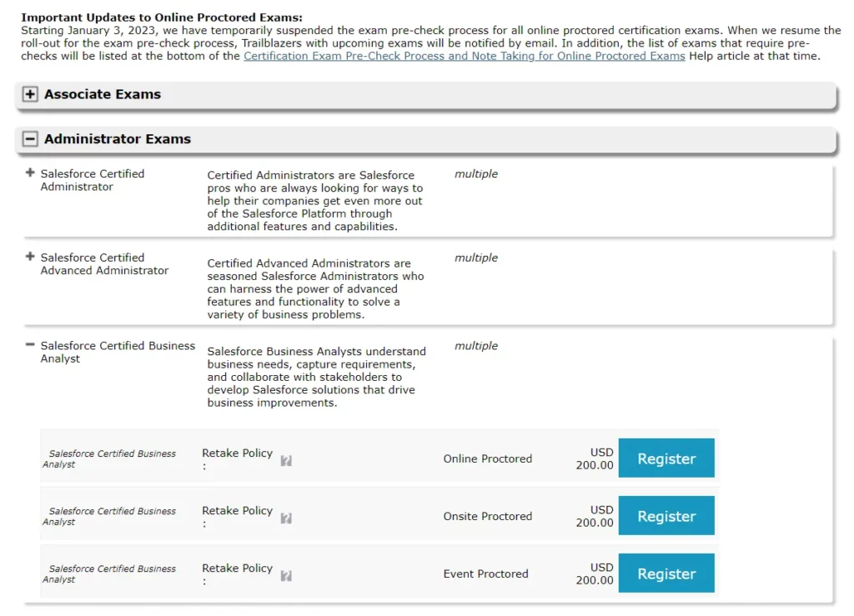854x616 pixels.
Task: Open Retake Policy help icon for Online Proctored
Action: tap(286, 461)
